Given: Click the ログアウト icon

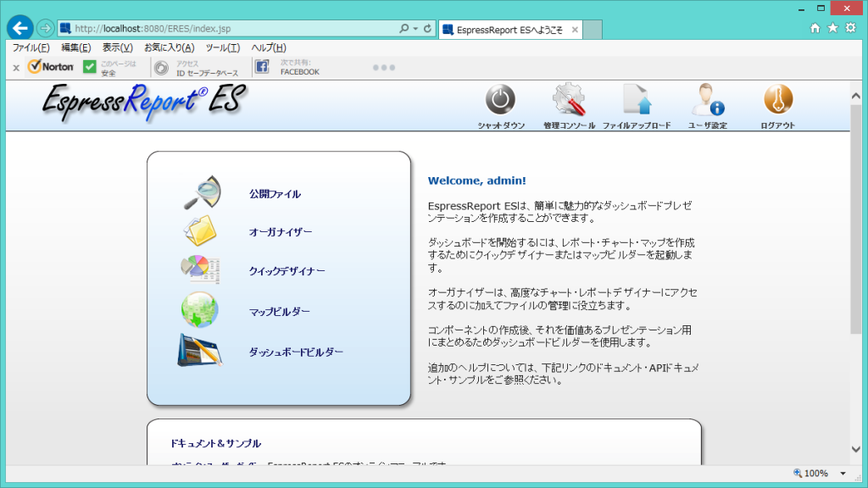Looking at the screenshot, I should coord(777,100).
